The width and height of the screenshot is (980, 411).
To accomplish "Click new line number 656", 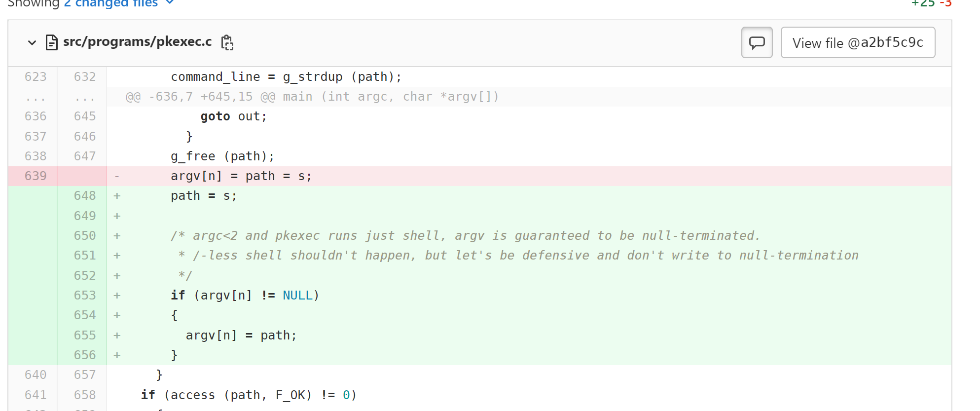I will coord(85,355).
